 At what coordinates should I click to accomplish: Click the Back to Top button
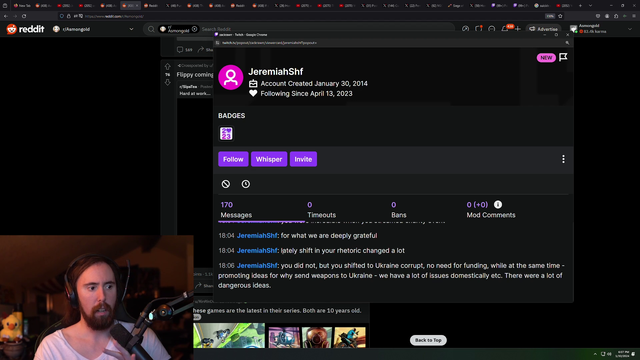click(428, 340)
